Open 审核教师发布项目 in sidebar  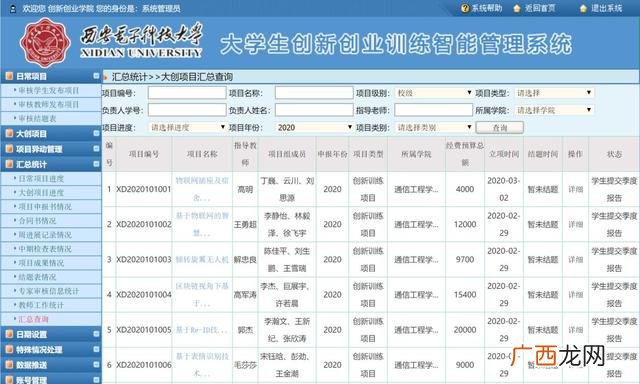coord(49,104)
